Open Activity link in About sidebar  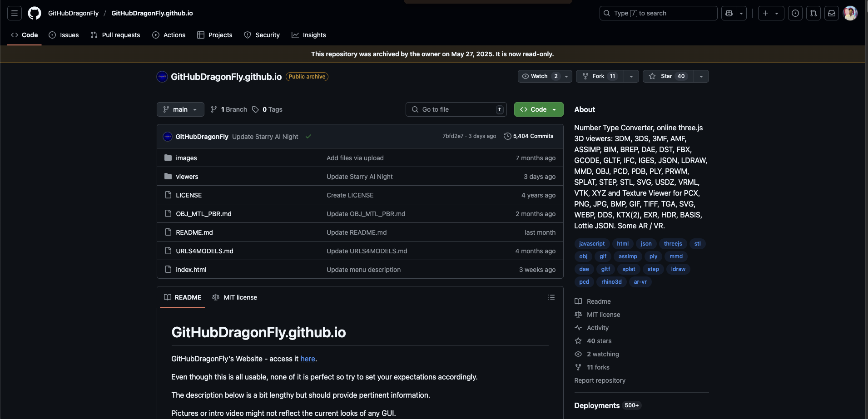click(x=592, y=328)
